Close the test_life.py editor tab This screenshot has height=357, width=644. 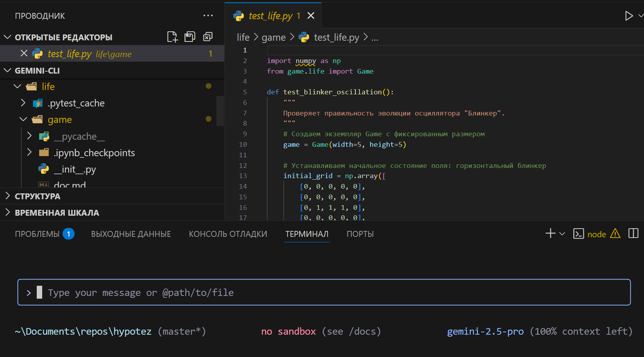click(x=310, y=16)
